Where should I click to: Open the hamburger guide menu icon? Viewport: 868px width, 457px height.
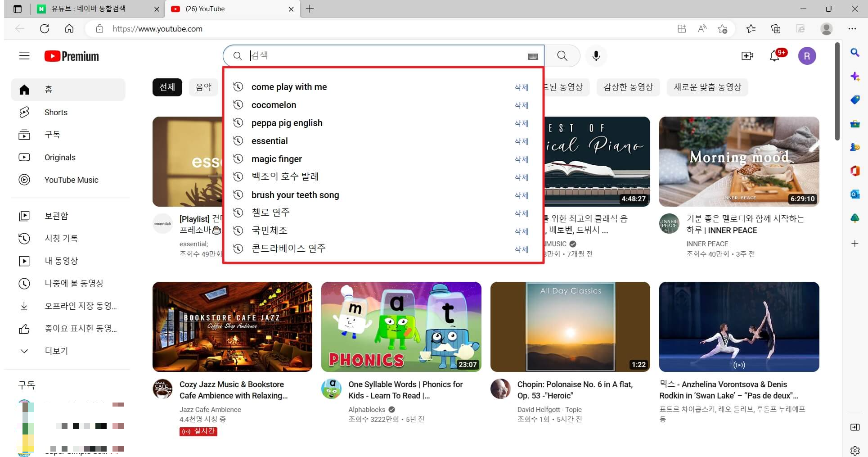24,55
